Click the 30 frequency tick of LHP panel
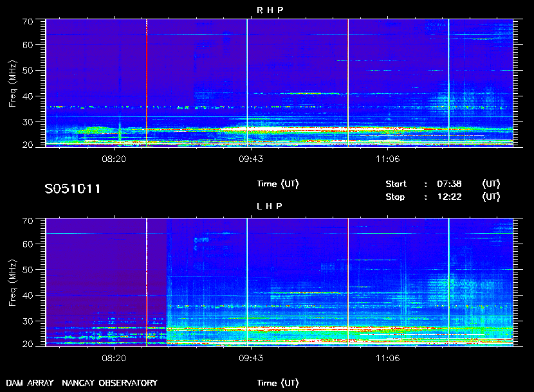534x392 pixels. tap(28, 321)
